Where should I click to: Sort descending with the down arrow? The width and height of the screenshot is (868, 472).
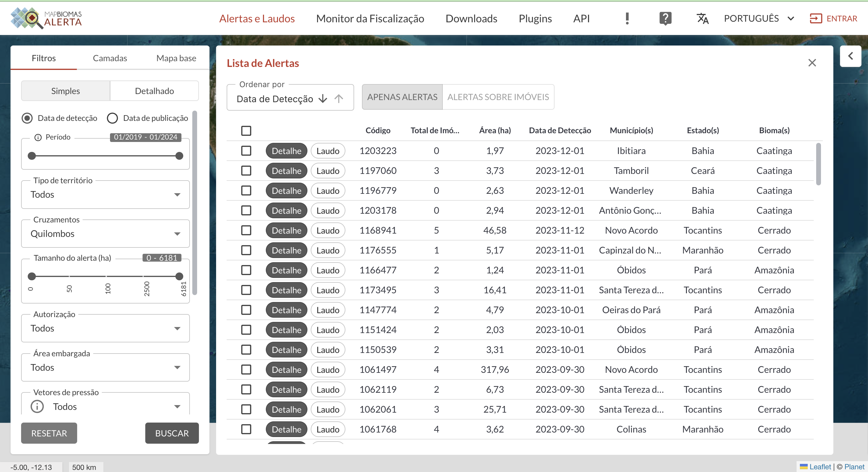[x=323, y=98]
